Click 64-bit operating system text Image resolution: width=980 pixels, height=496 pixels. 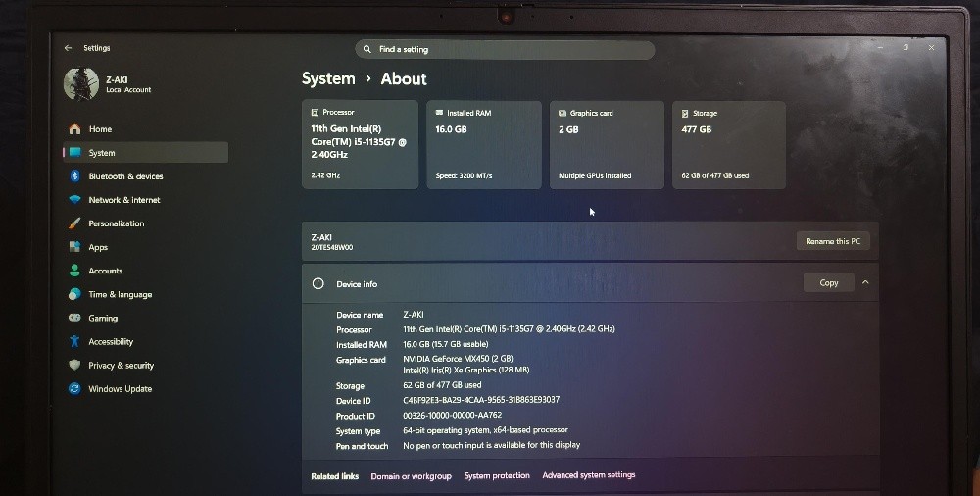coord(486,430)
